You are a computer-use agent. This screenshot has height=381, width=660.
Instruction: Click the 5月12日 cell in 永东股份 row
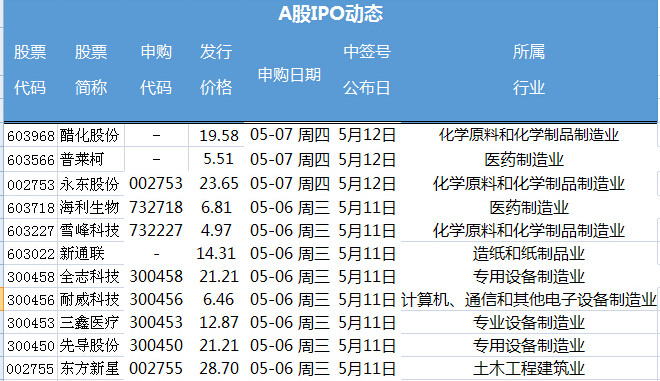point(367,184)
